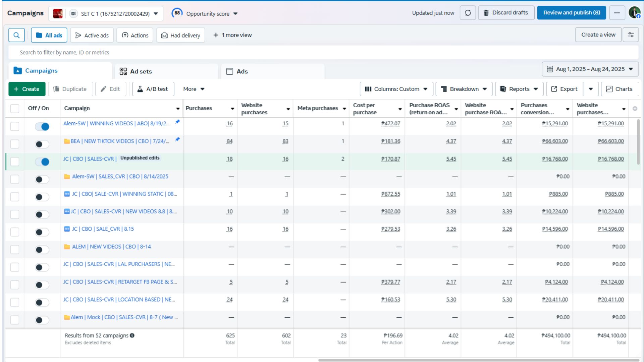644x362 pixels.
Task: Toggle off the Alem-SW WINNING VIDEOS campaign
Action: (42, 127)
